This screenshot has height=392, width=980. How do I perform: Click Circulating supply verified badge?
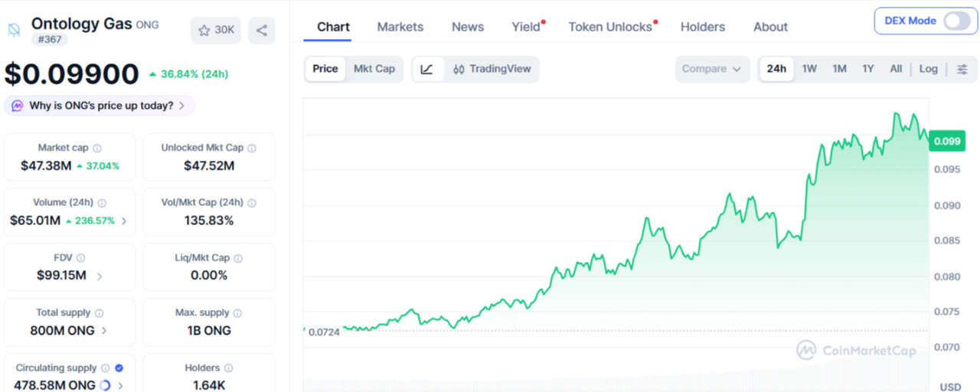(119, 368)
